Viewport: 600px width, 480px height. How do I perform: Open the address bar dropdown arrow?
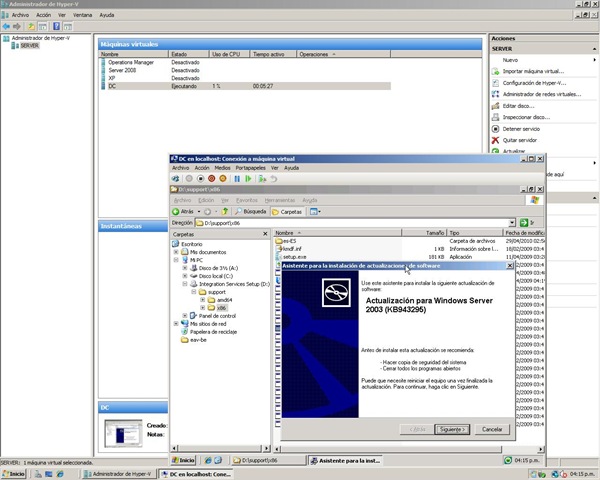coord(512,223)
